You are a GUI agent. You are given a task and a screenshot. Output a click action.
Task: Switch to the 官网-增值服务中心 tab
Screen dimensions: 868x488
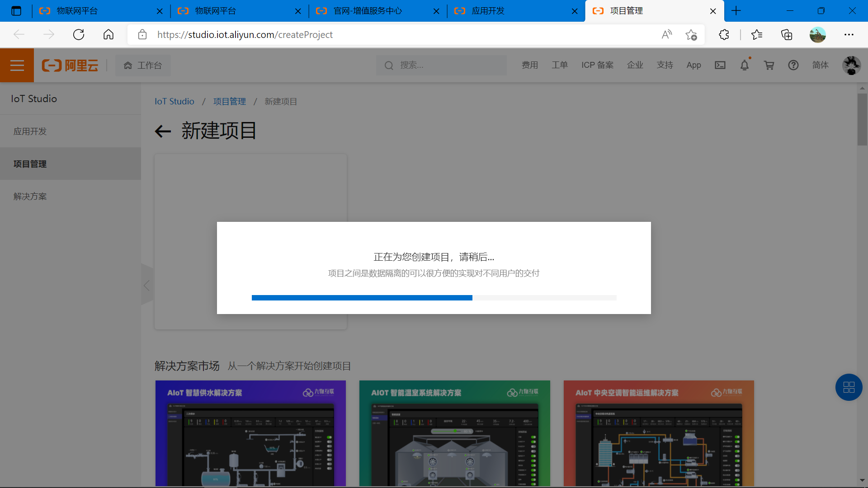pos(368,11)
